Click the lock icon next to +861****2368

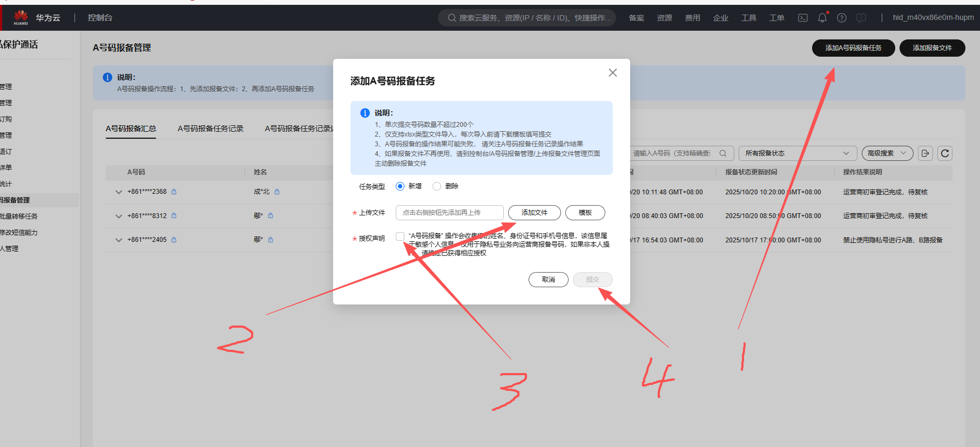tap(174, 192)
